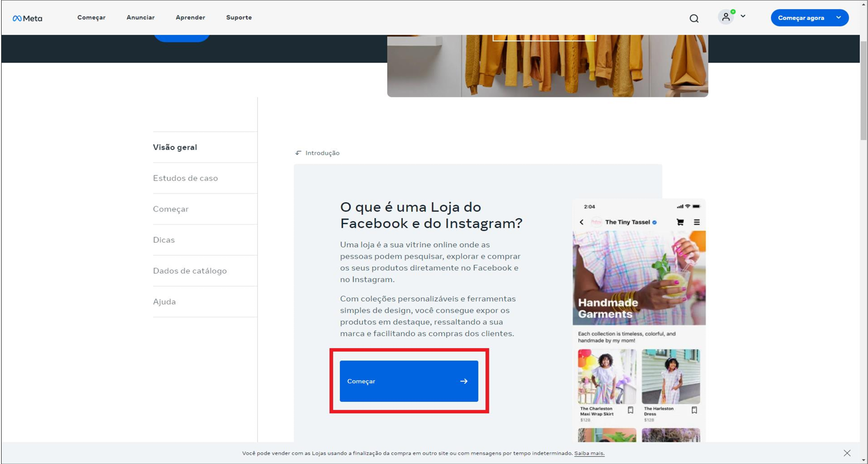Image resolution: width=868 pixels, height=464 pixels.
Task: Bookmark the Charleston Maxi Wrap Skirt
Action: point(630,410)
